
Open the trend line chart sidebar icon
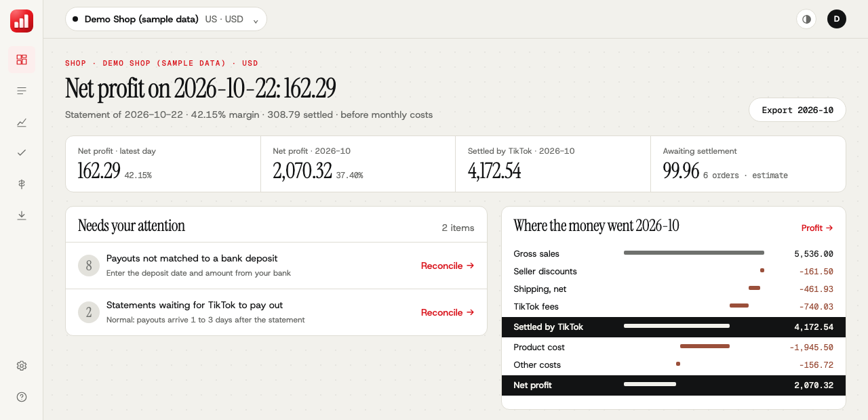(22, 122)
